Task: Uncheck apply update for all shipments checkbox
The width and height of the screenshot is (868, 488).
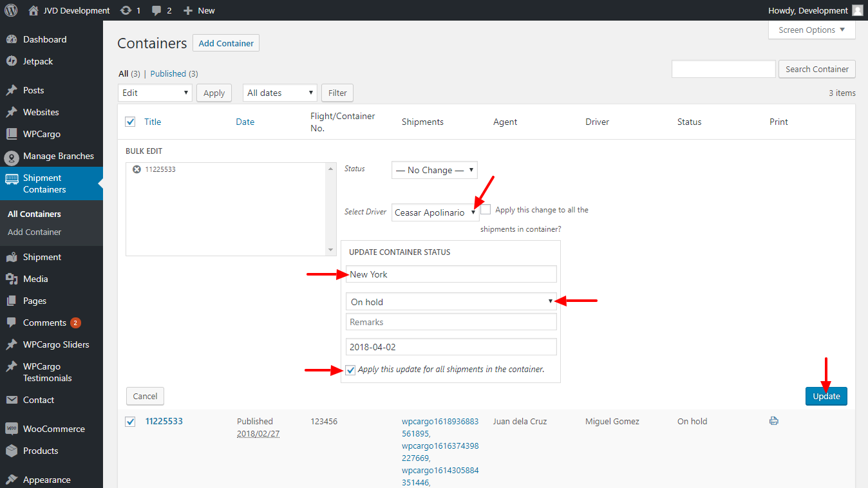Action: point(350,370)
